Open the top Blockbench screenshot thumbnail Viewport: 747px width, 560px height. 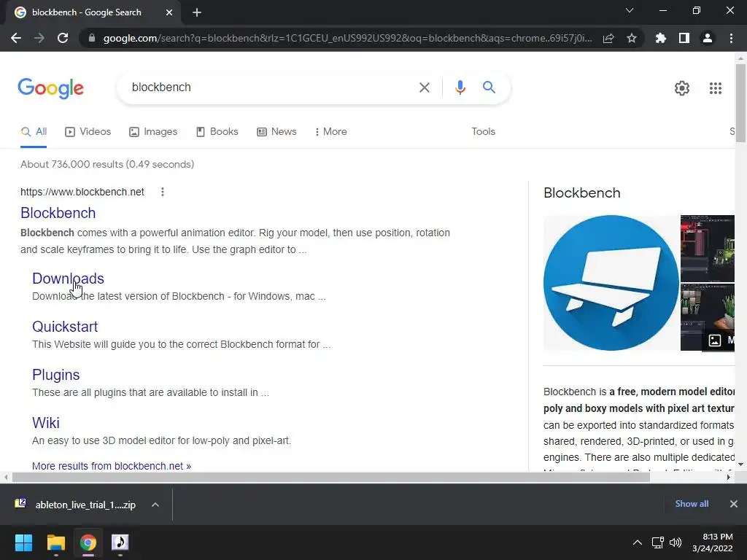pyautogui.click(x=708, y=248)
